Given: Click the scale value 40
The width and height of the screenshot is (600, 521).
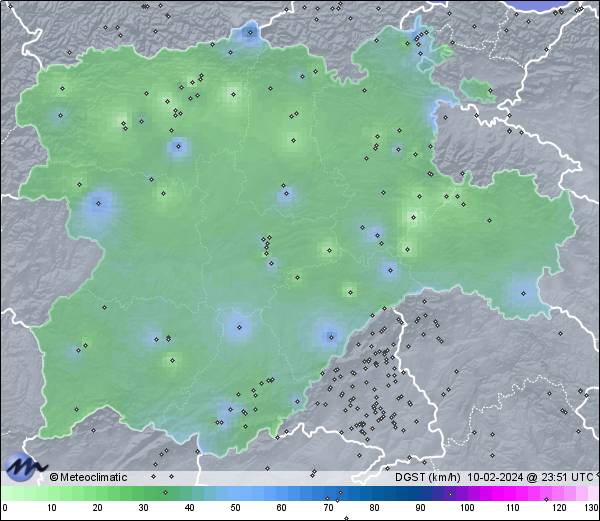Looking at the screenshot, I should 190,508.
